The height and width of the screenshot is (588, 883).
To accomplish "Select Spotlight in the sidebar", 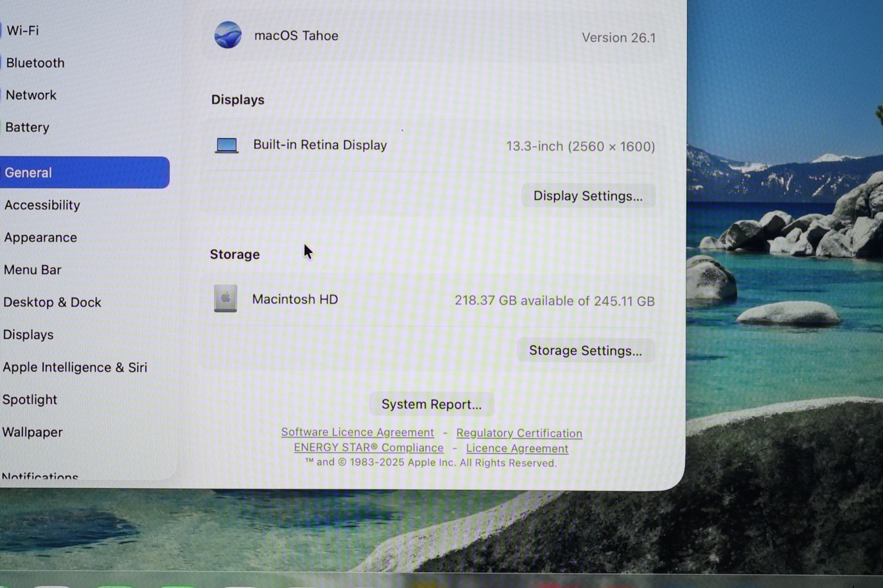I will [30, 399].
